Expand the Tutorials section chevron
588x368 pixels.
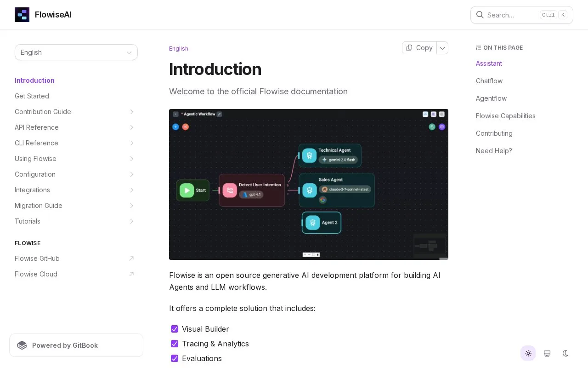pos(131,221)
